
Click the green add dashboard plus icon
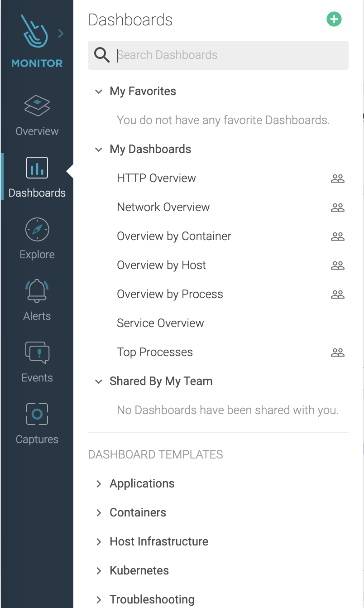pos(334,19)
